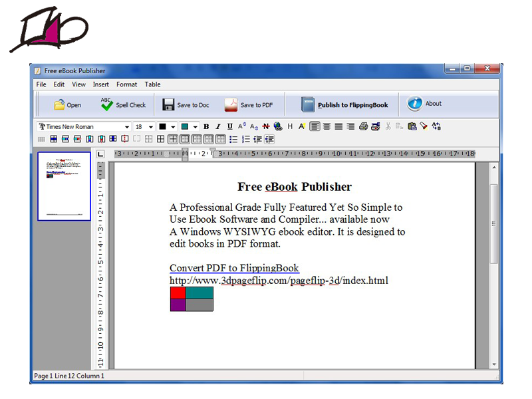Image resolution: width=532 pixels, height=399 pixels.
Task: Set right text alignment
Action: coord(350,126)
